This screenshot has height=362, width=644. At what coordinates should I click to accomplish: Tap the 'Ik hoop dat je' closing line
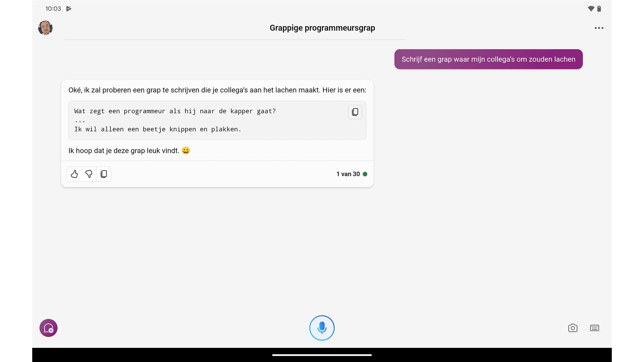click(x=124, y=151)
